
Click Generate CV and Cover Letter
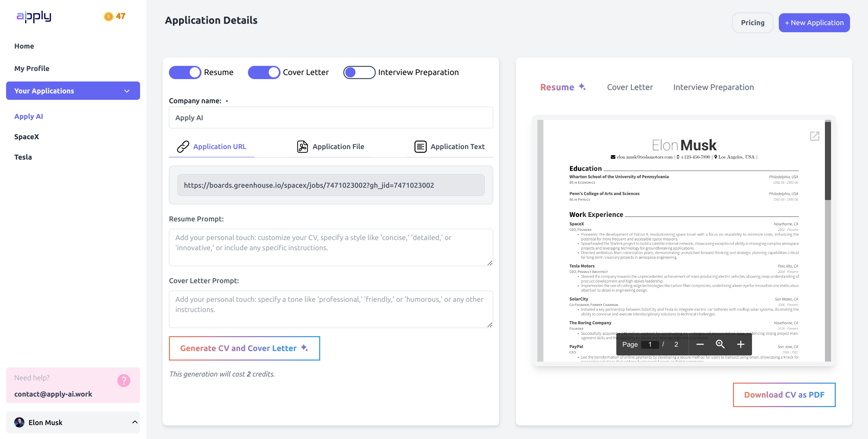pos(244,348)
